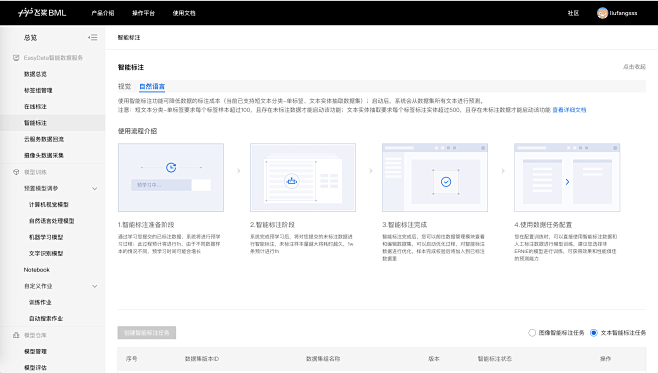Click the step 4 task configuration thumbnail
Image resolution: width=658 pixels, height=373 pixels.
click(567, 177)
